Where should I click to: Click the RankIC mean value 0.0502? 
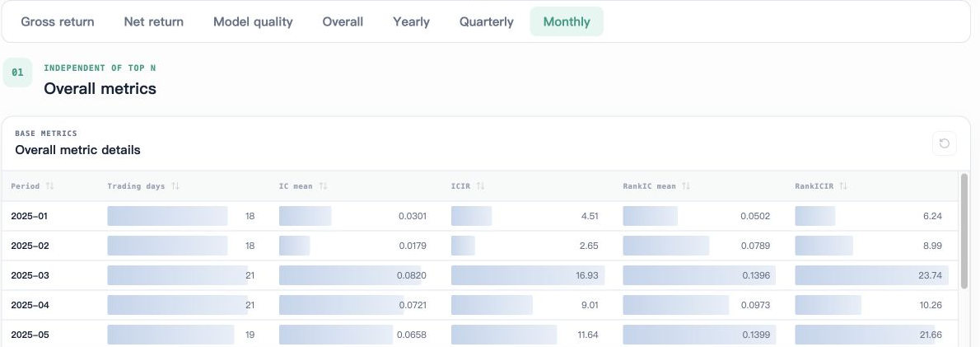756,216
